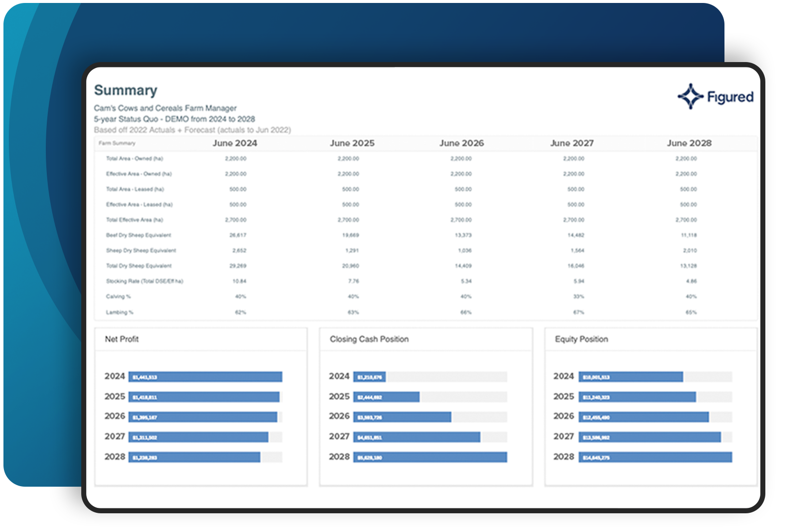Viewport: 788px width, 532px height.
Task: Click the "Effective Area - Leased (ha)" row label
Action: click(x=139, y=204)
